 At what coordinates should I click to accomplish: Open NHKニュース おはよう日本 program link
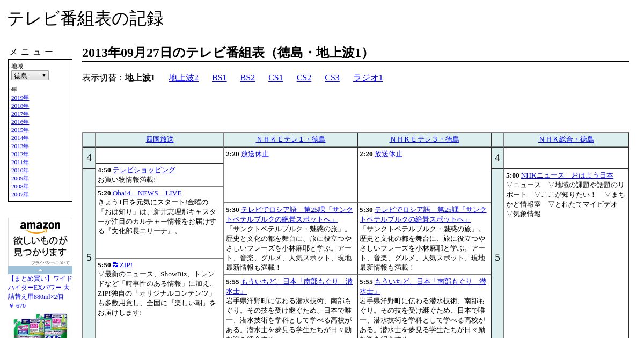pos(567,175)
